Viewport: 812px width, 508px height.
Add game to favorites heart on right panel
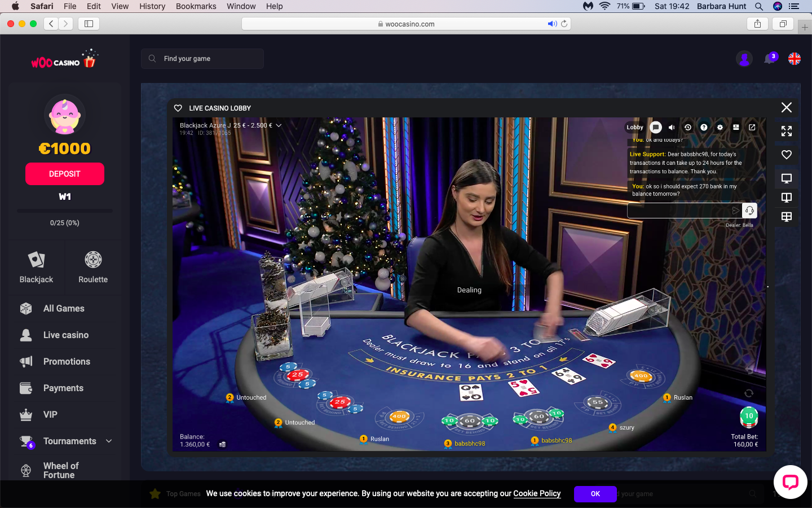point(787,155)
